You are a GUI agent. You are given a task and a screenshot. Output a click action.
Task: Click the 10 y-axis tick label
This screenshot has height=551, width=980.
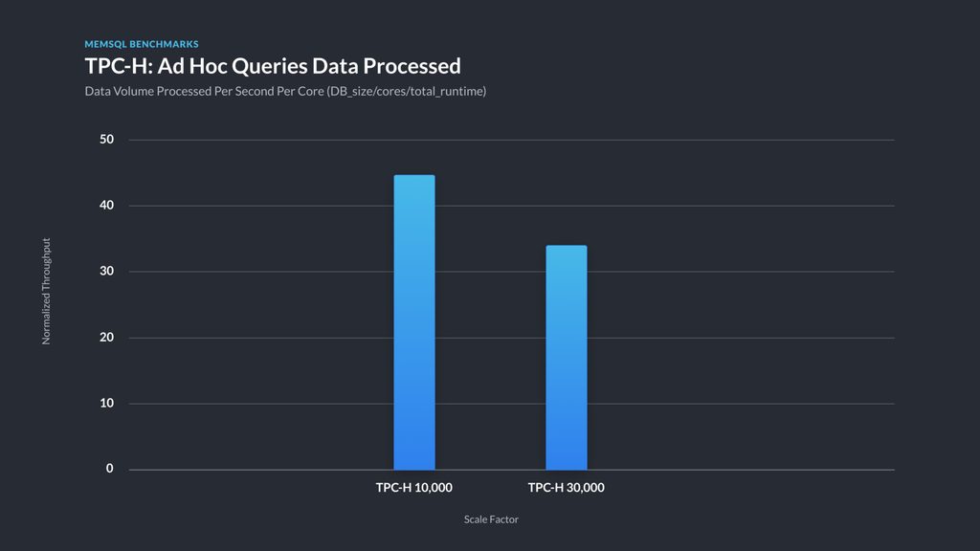pyautogui.click(x=107, y=403)
